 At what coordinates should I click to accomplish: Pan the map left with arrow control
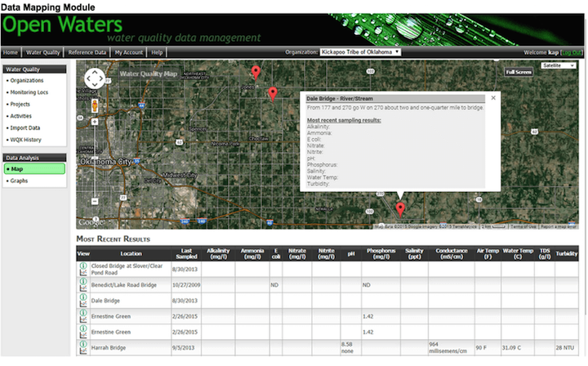click(x=87, y=78)
